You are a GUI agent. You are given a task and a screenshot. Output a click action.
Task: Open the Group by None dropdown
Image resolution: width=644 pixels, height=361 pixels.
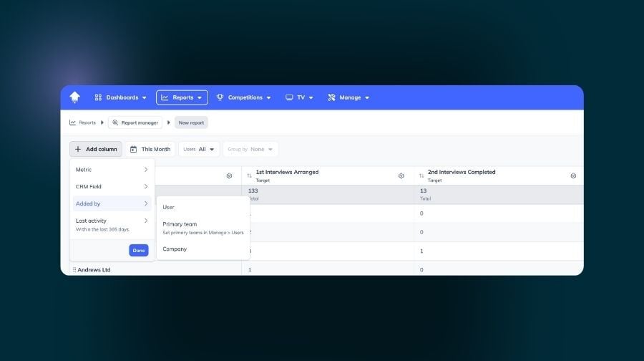coord(250,149)
